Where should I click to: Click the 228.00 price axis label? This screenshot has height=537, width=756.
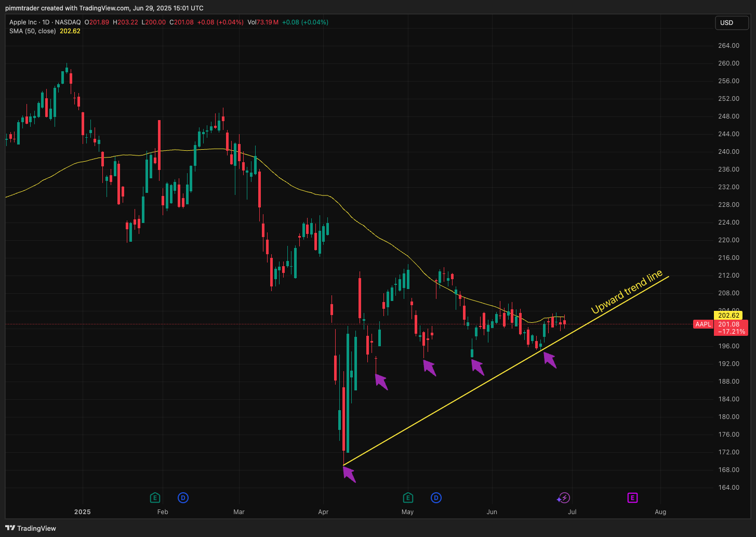tap(728, 205)
